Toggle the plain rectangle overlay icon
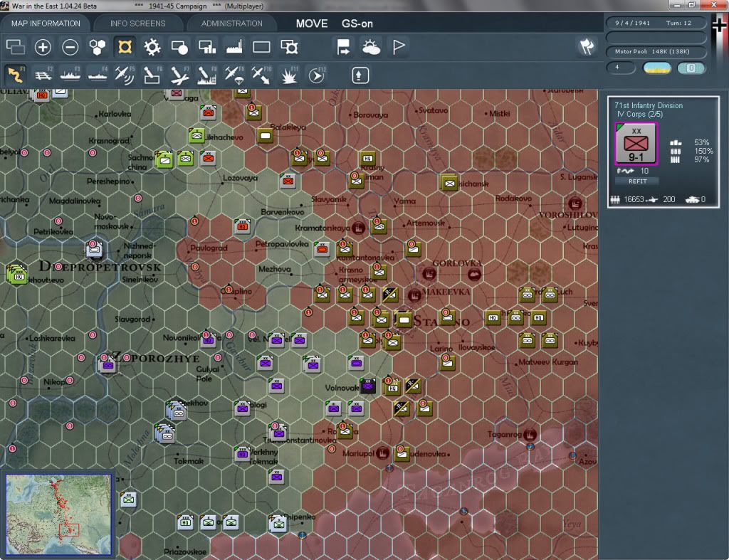The width and height of the screenshot is (729, 560). (x=261, y=46)
